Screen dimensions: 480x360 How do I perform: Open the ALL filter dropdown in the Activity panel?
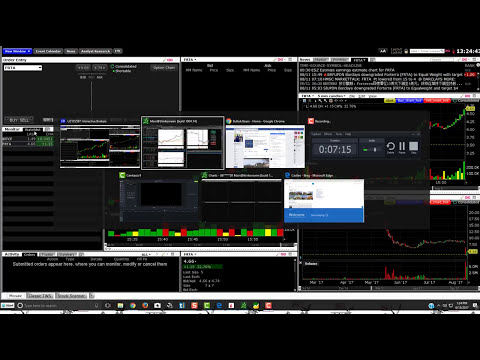pos(146,254)
